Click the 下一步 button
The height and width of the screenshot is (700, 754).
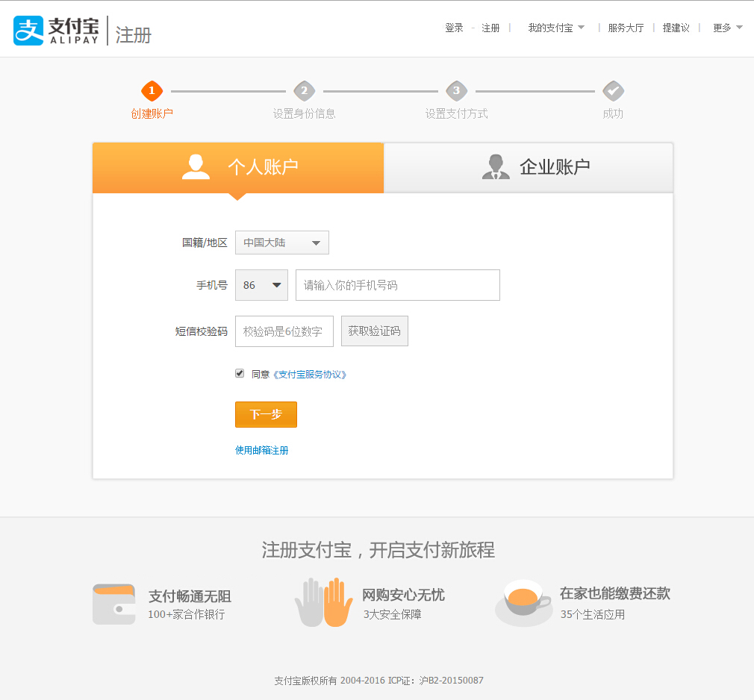pos(266,414)
